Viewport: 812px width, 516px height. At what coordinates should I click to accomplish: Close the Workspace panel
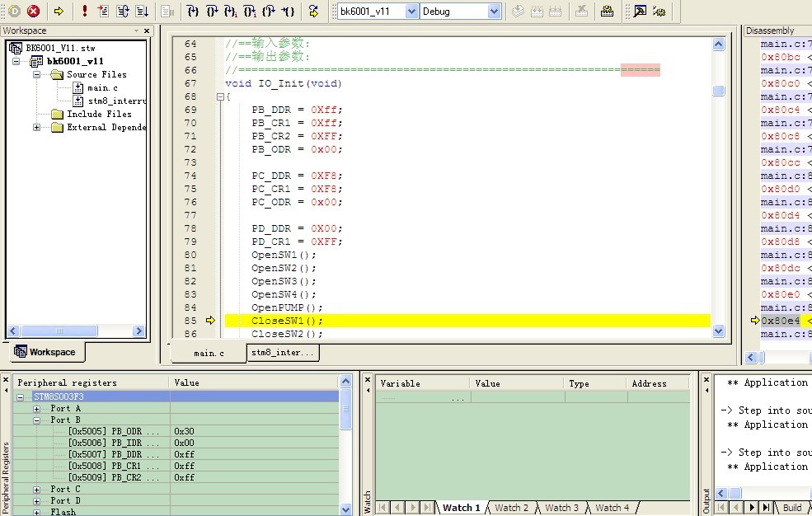[x=147, y=31]
